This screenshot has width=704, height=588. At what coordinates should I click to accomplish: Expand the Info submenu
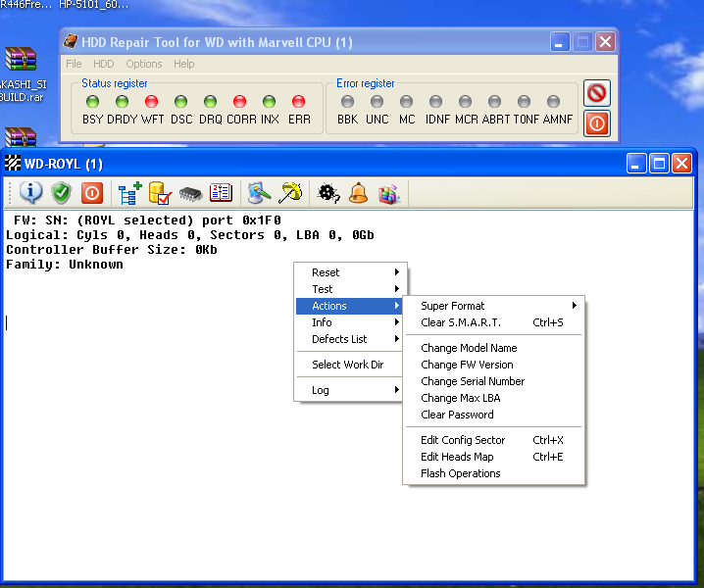(x=350, y=322)
